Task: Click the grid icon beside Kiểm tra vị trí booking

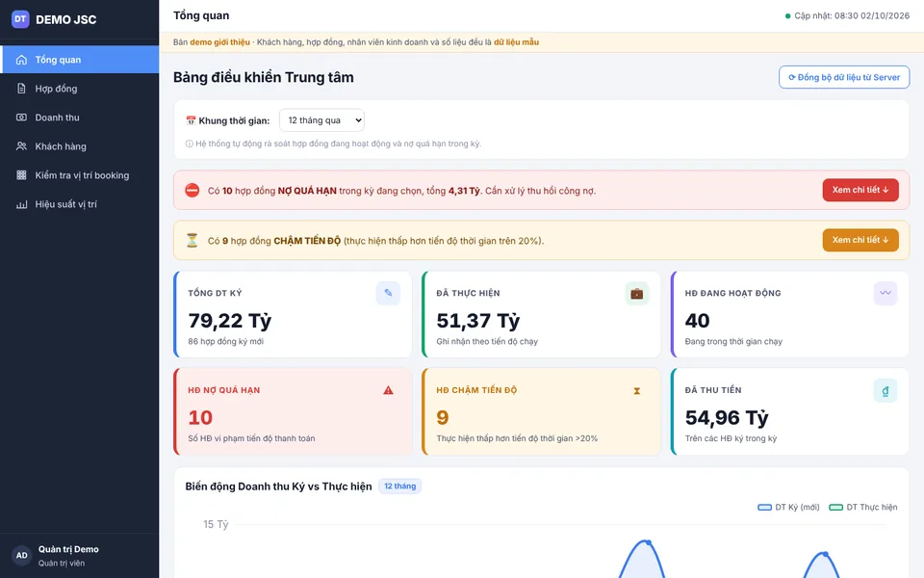Action: pos(22,175)
